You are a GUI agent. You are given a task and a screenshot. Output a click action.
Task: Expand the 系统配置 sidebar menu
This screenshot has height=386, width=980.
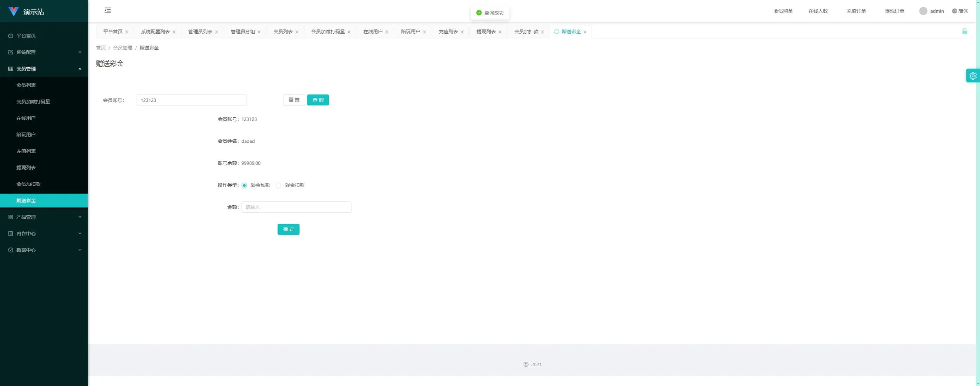[x=44, y=52]
